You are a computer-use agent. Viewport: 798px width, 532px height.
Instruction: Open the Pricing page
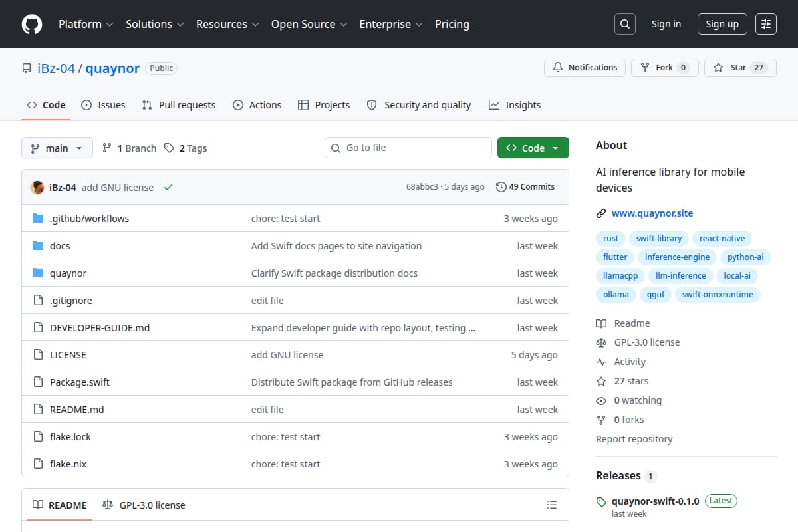452,24
